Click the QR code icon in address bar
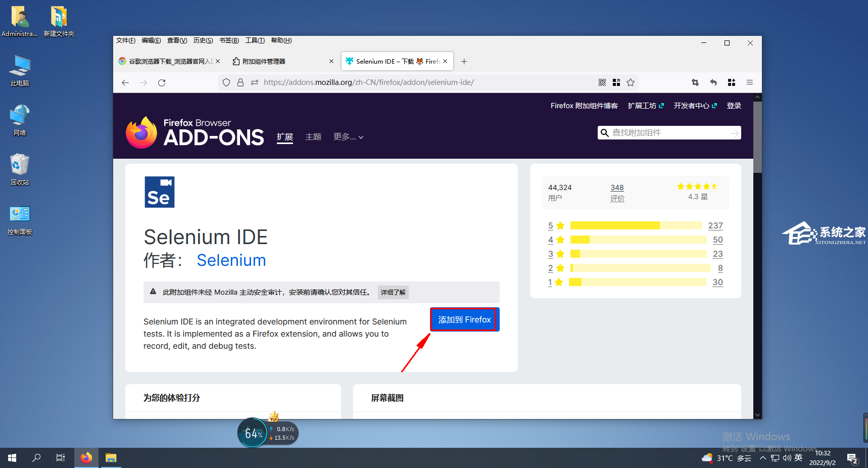Viewport: 868px width, 468px height. tap(602, 82)
